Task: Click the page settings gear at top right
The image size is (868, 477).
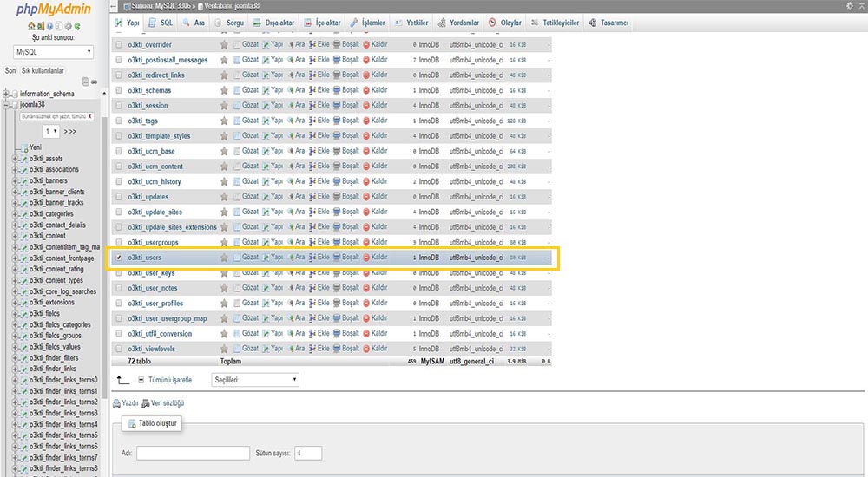Action: 849,6
